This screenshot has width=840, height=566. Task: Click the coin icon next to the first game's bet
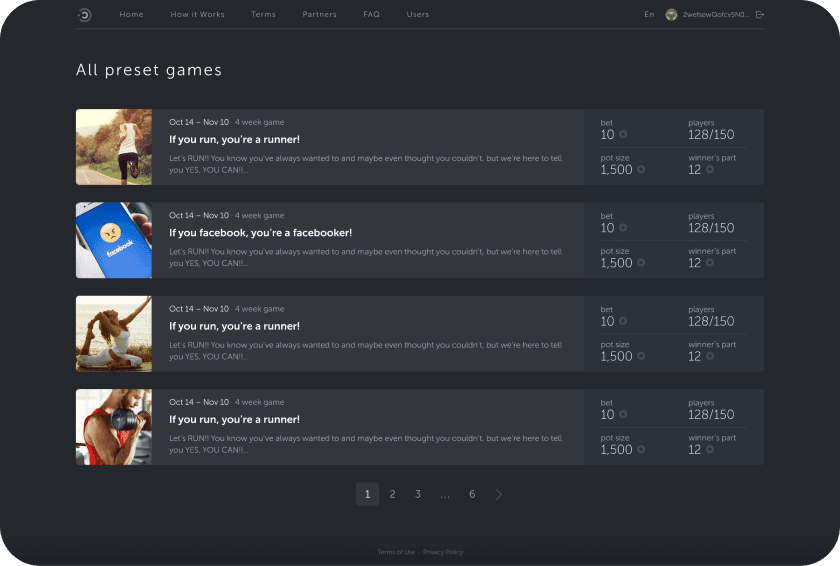pos(623,134)
